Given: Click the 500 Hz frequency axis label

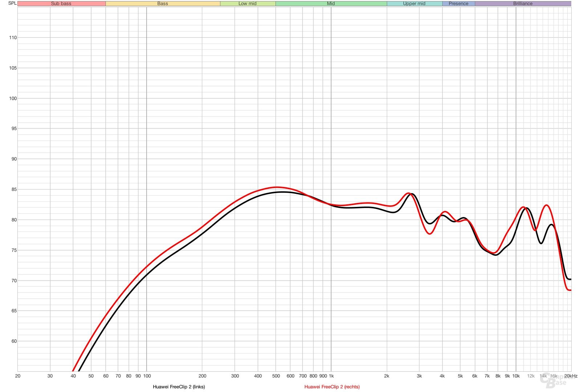Looking at the screenshot, I should (276, 376).
